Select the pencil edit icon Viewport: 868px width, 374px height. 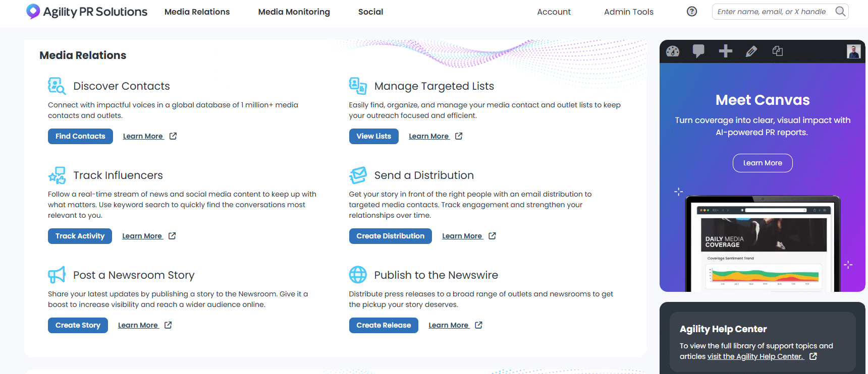tap(751, 51)
